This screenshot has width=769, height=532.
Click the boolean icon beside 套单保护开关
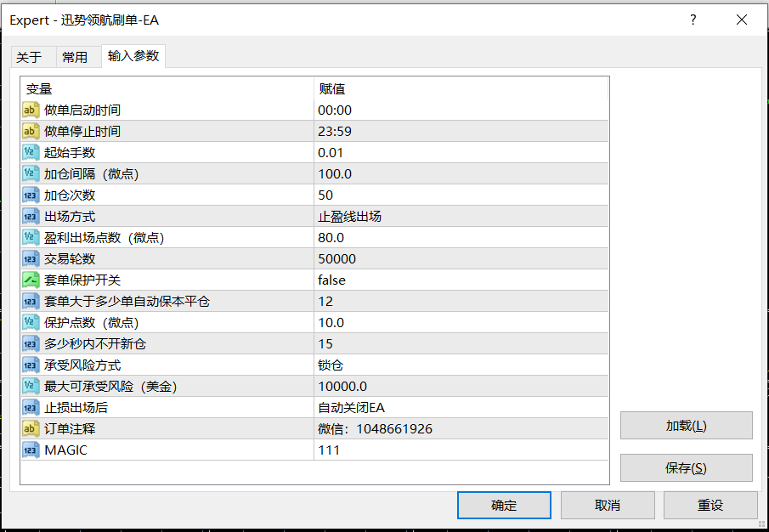31,280
